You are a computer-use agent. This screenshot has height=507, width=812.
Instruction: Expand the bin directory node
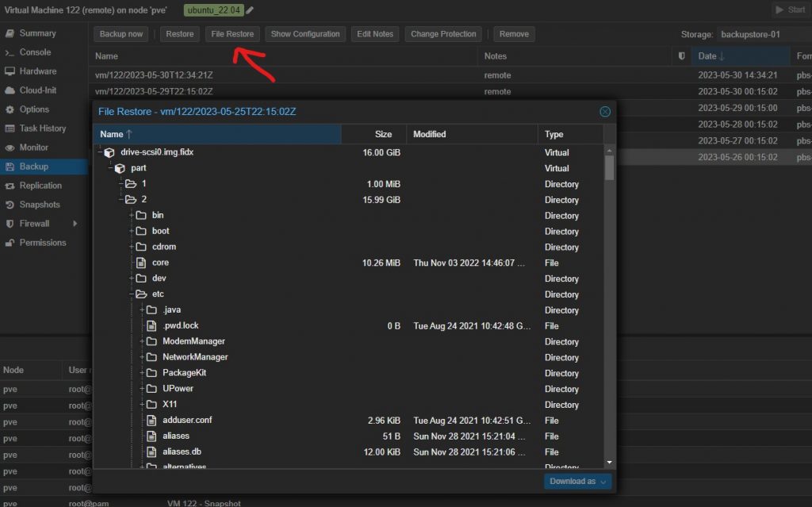pyautogui.click(x=131, y=216)
